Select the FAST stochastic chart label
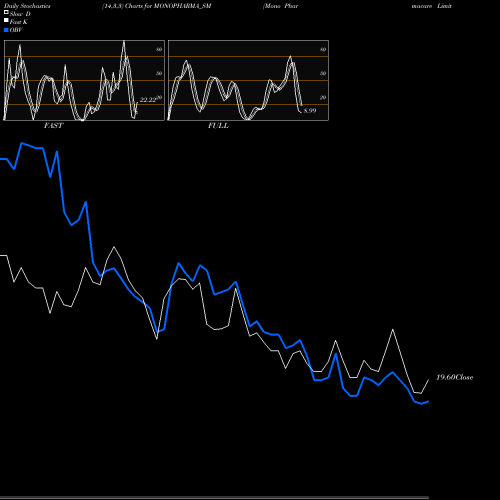The image size is (500, 500). point(53,126)
